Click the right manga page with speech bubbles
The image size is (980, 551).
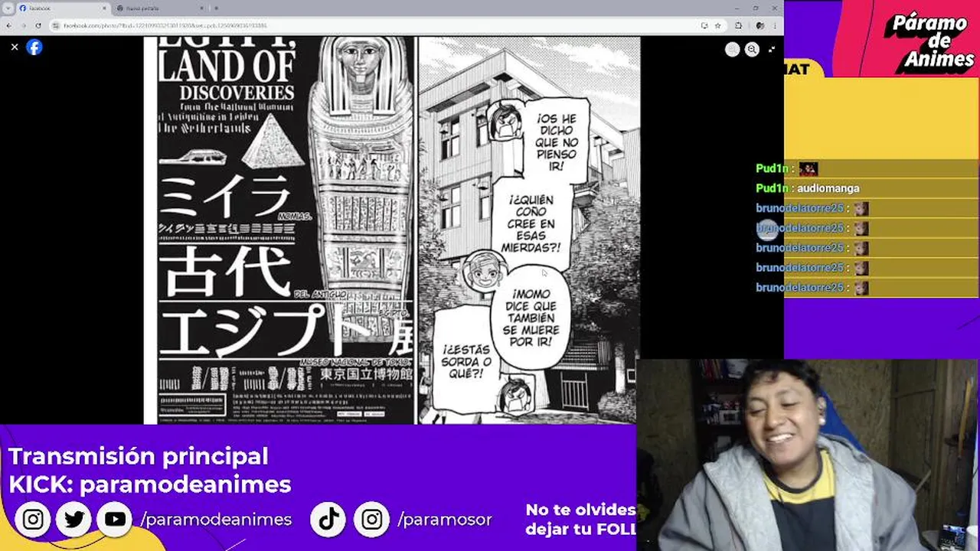pyautogui.click(x=528, y=230)
